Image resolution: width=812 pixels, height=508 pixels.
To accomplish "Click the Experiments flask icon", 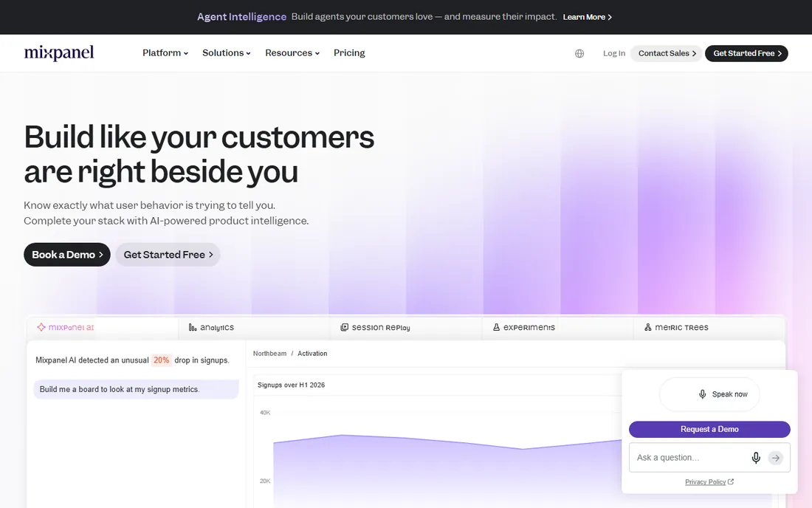I will 496,327.
